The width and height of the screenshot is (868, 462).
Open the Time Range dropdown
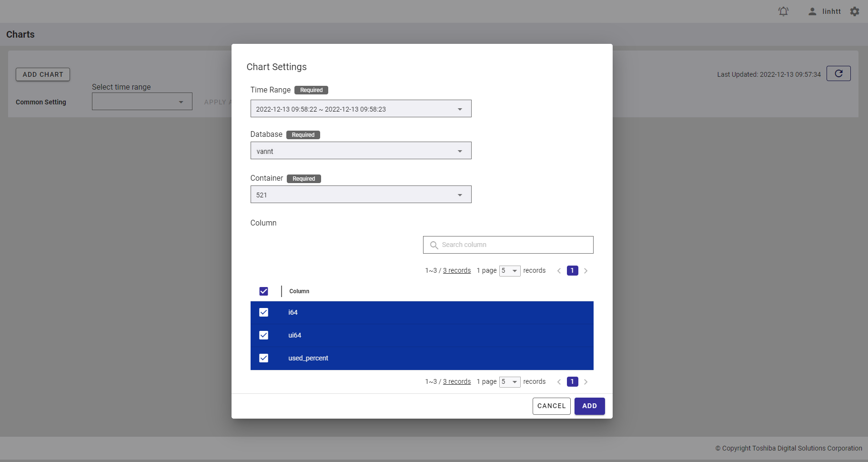pyautogui.click(x=361, y=109)
